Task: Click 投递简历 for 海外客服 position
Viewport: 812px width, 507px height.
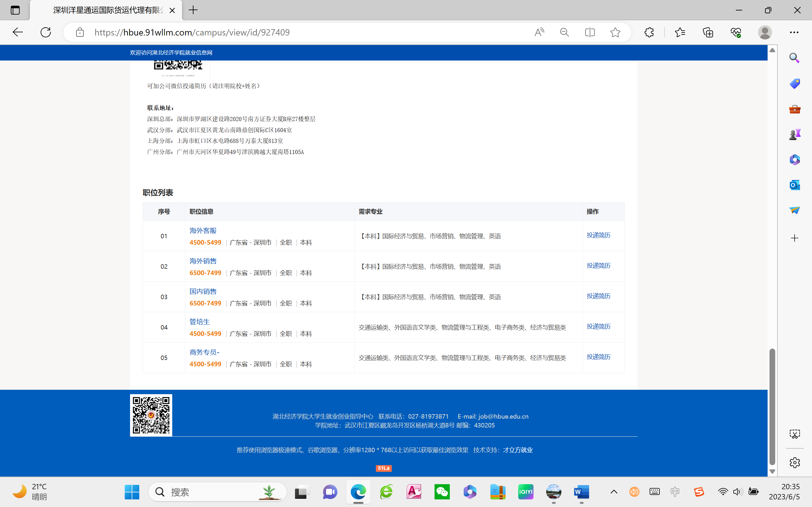Action: pos(598,235)
